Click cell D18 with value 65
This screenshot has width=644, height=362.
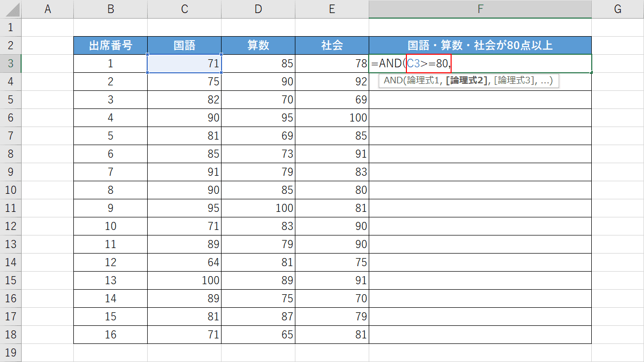258,334
